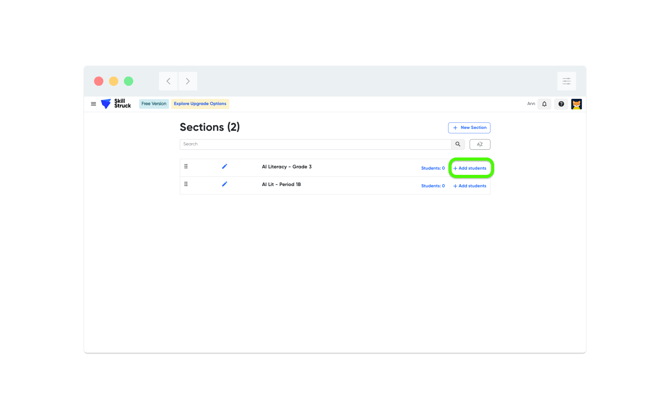670x418 pixels.
Task: Open the browser settings sliders icon
Action: coord(567,81)
